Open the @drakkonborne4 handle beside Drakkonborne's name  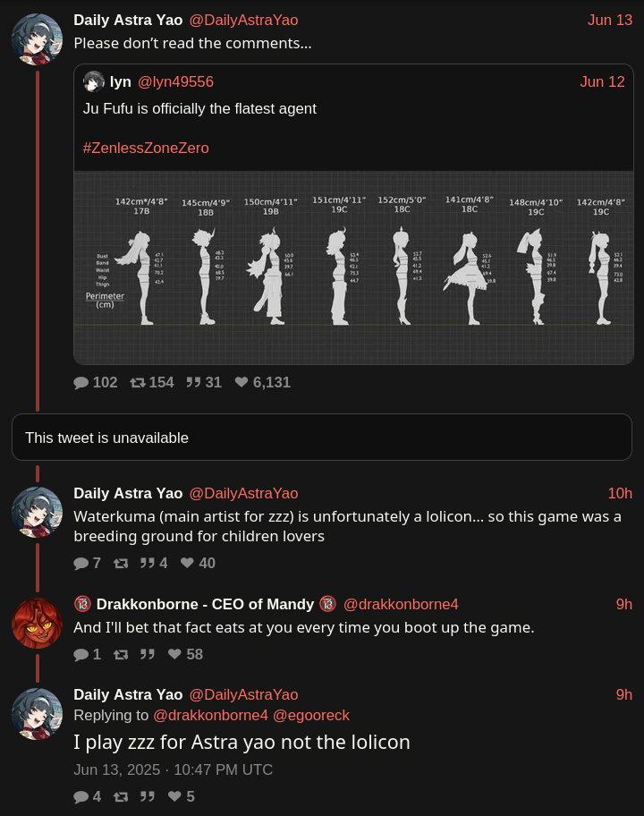(401, 604)
